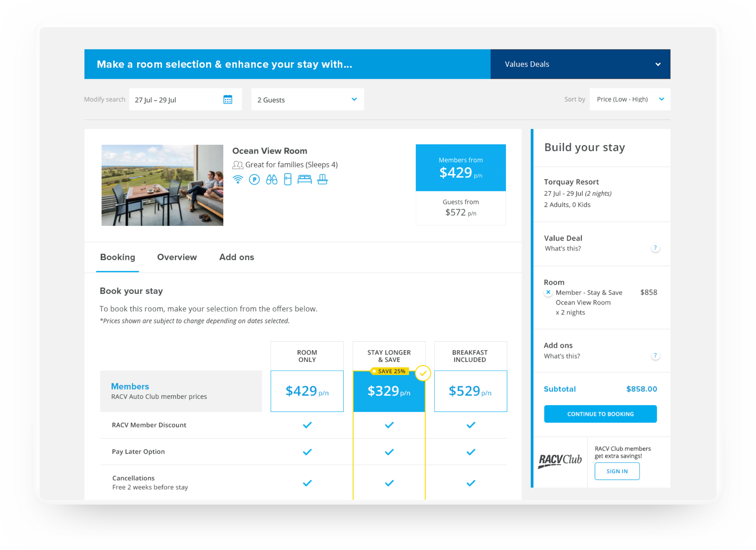Screen dimensions: 756x550
Task: Click the parking amenity icon
Action: click(x=254, y=180)
